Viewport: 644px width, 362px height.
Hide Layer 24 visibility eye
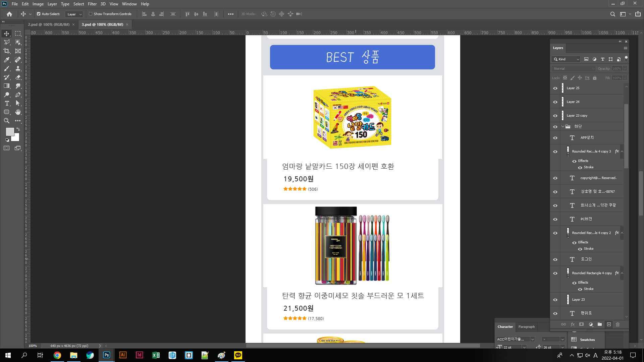click(555, 102)
